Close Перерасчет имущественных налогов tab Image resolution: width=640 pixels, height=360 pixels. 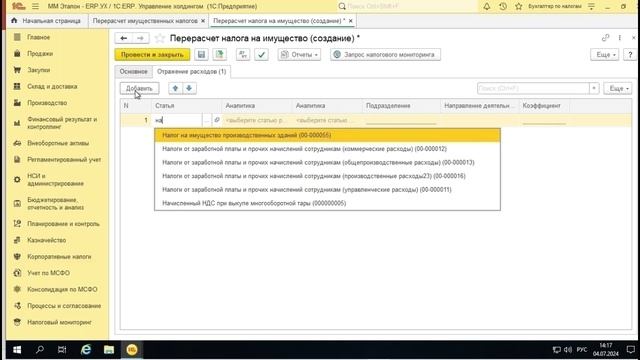[203, 21]
